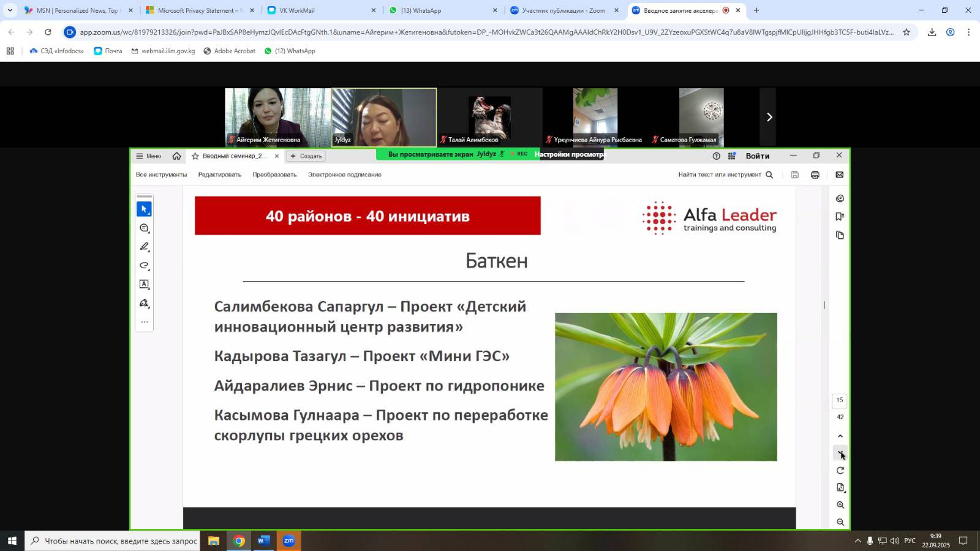Toggle the РУС input language indicator

[910, 541]
